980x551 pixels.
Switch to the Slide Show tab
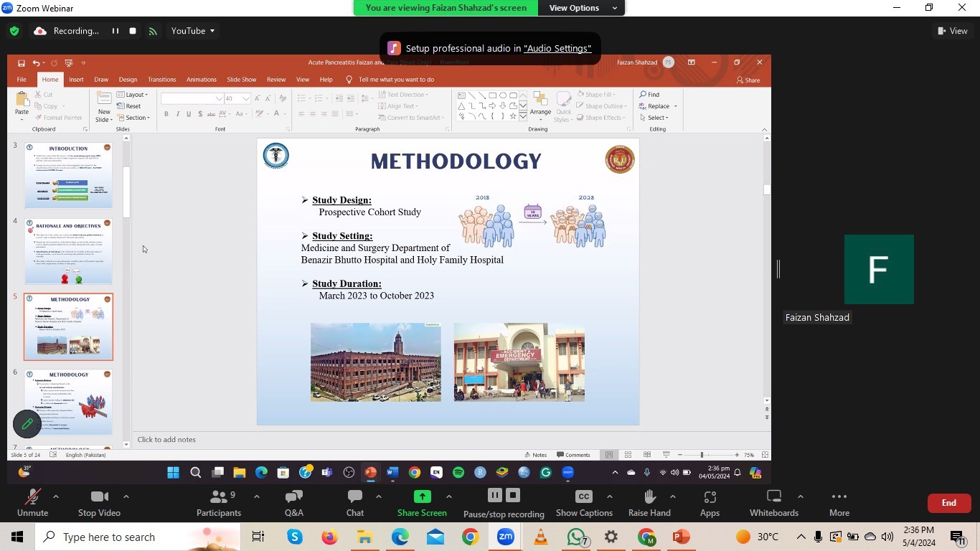[x=241, y=80]
